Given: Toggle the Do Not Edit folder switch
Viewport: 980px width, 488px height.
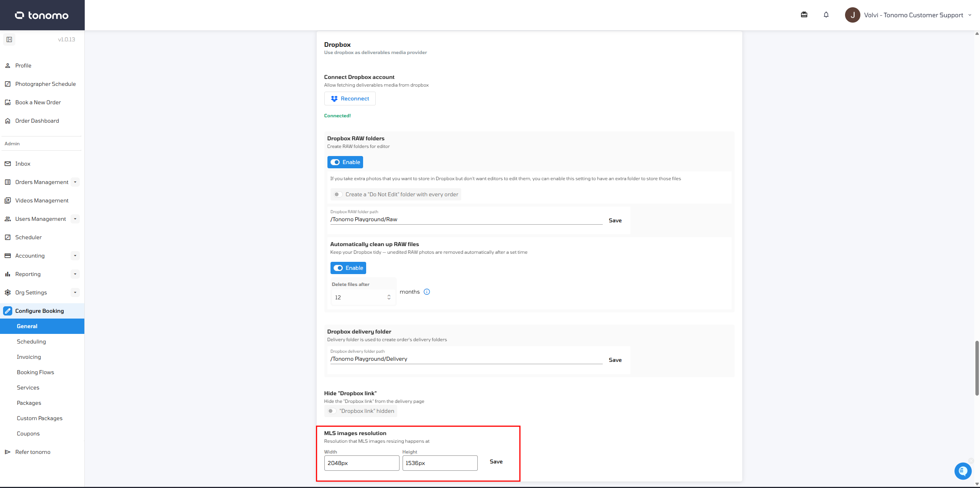Looking at the screenshot, I should (337, 194).
